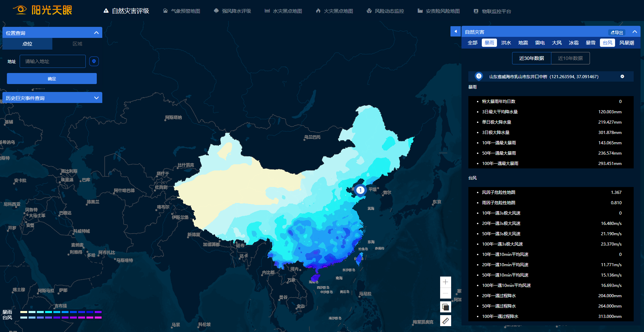Click the 自然灾害评级 warning triangle icon

(x=106, y=11)
